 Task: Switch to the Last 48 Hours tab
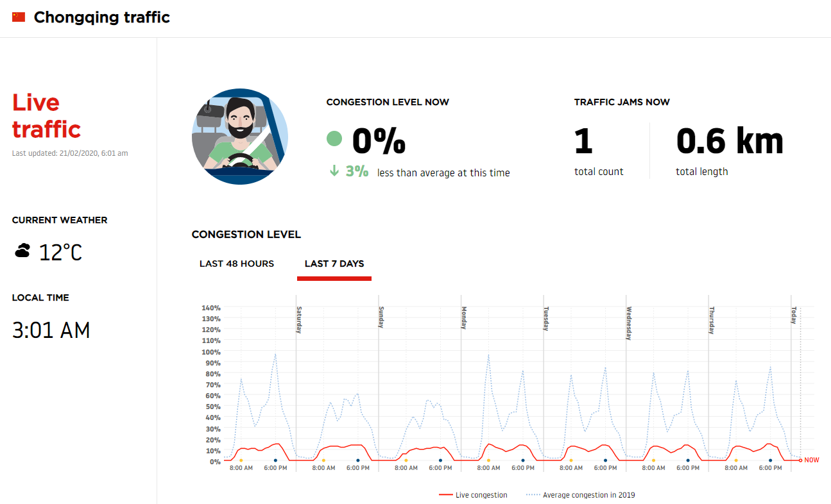click(x=237, y=264)
